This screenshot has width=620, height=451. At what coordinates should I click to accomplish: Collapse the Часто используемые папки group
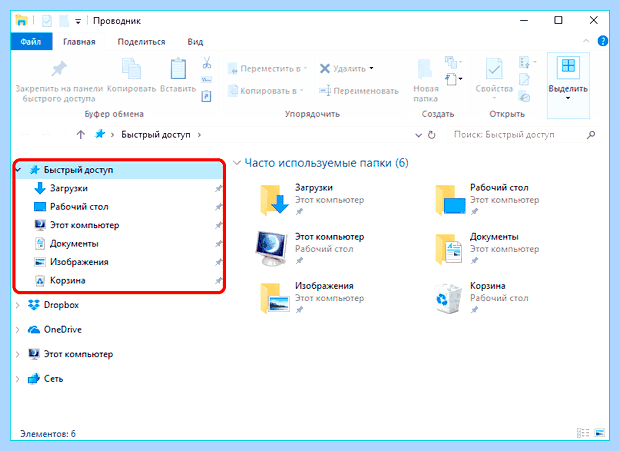(x=237, y=162)
